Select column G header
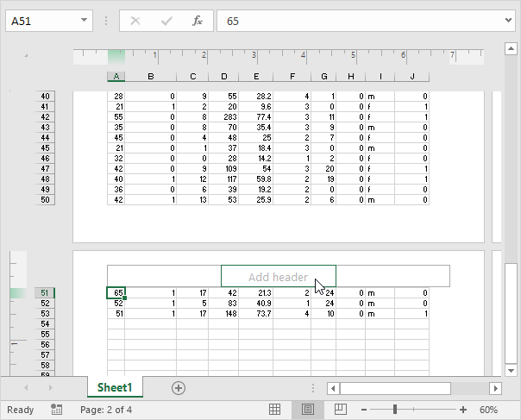 (x=324, y=77)
